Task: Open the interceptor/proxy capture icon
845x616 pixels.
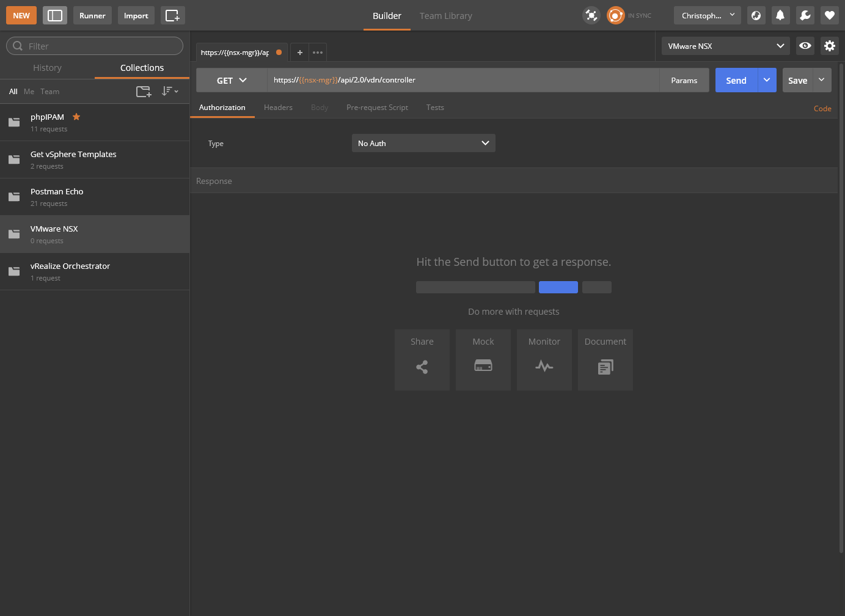Action: (591, 16)
